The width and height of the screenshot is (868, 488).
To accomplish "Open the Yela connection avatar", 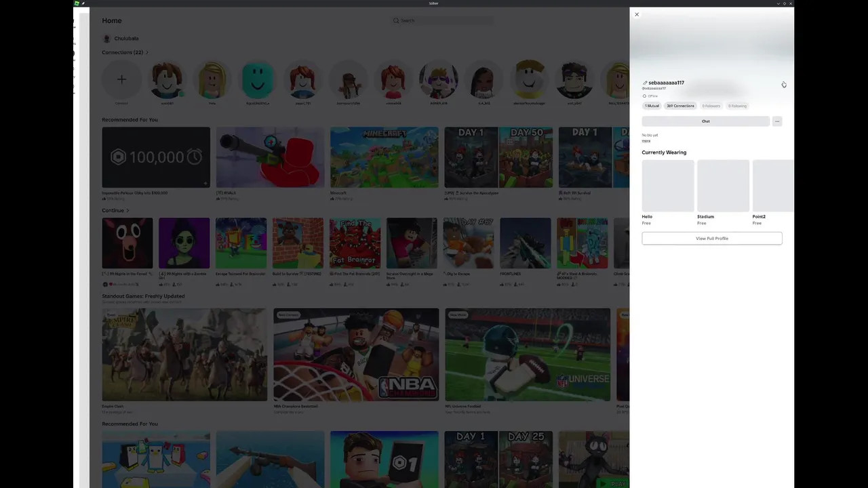I will 212,79.
